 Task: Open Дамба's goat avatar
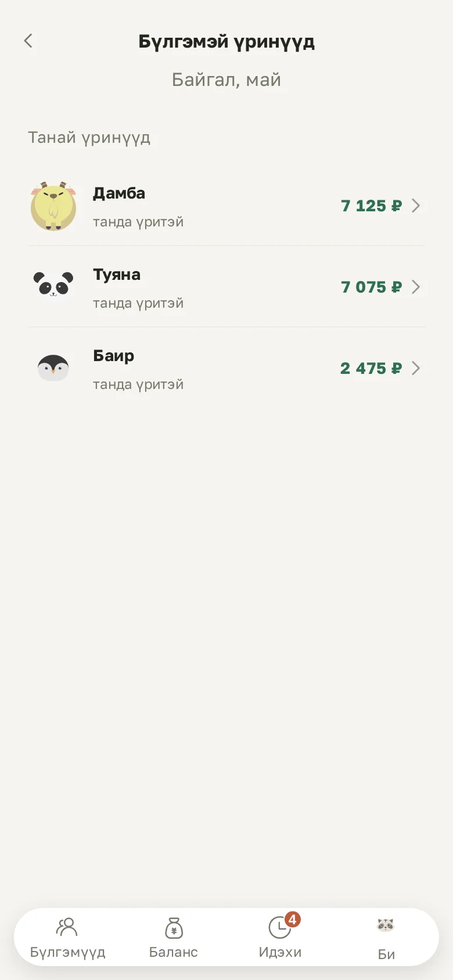tap(53, 206)
